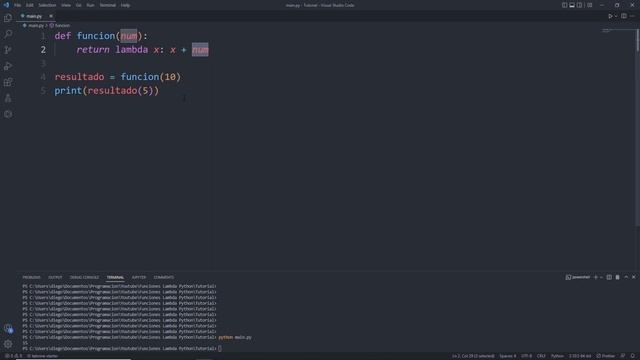Click 'resultado = funcion(10)' code line
This screenshot has height=360, width=640.
(118, 77)
